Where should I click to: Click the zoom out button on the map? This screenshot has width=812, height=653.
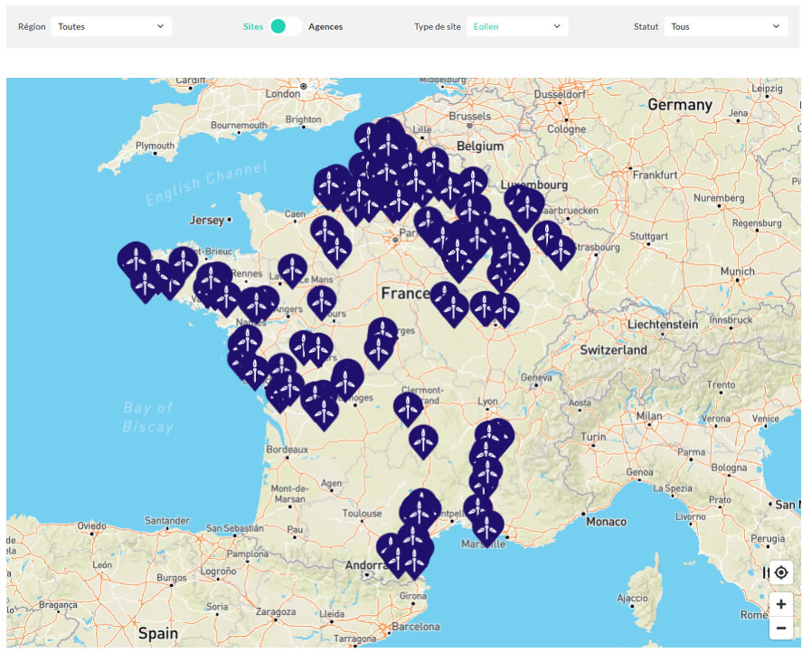pos(781,627)
